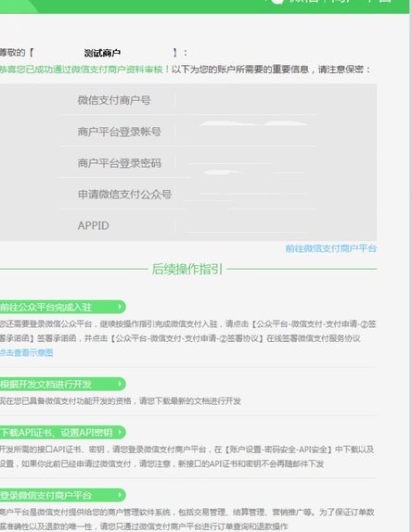Screen dimensions: 412x532
Task: Click the 根据开发文档进行开发 green button
Action: coord(62,384)
